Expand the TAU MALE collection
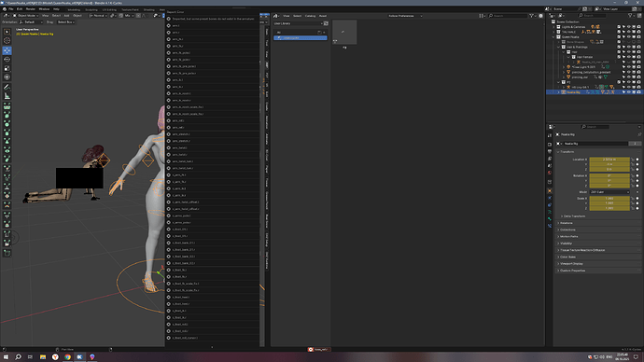The height and width of the screenshot is (362, 644). tap(553, 32)
